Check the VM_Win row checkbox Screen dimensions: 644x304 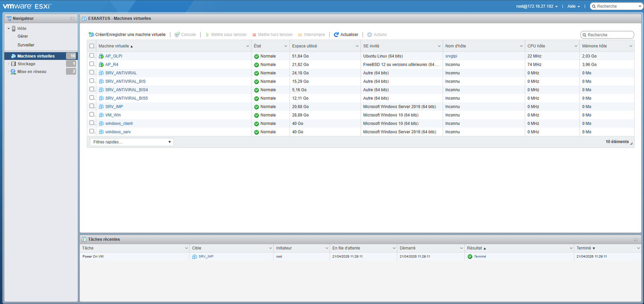pos(92,115)
